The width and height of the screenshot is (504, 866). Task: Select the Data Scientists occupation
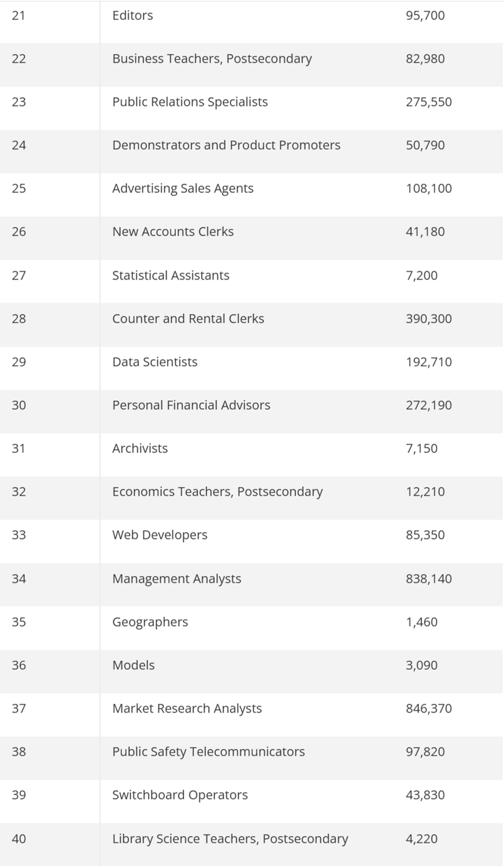click(155, 362)
